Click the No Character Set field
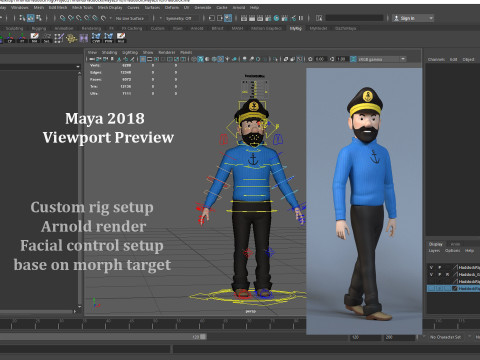 [x=445, y=337]
